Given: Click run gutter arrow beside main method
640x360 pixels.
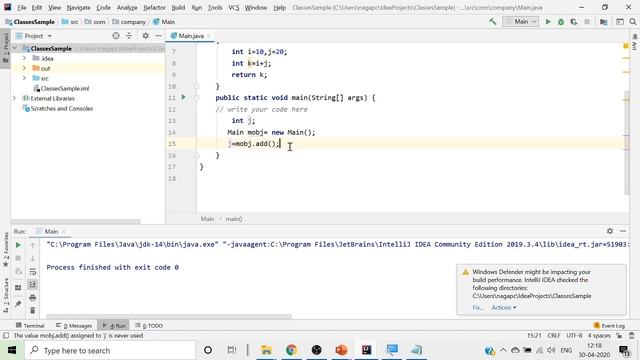Looking at the screenshot, I should [183, 97].
